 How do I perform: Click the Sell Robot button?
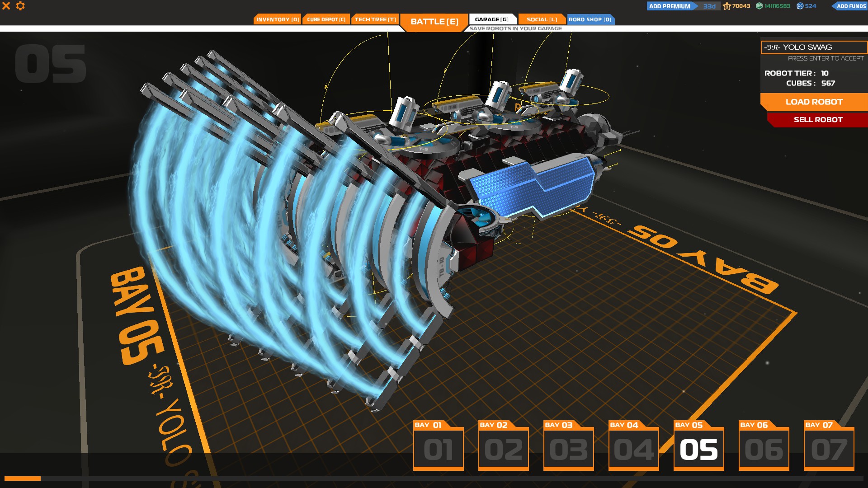pyautogui.click(x=817, y=120)
